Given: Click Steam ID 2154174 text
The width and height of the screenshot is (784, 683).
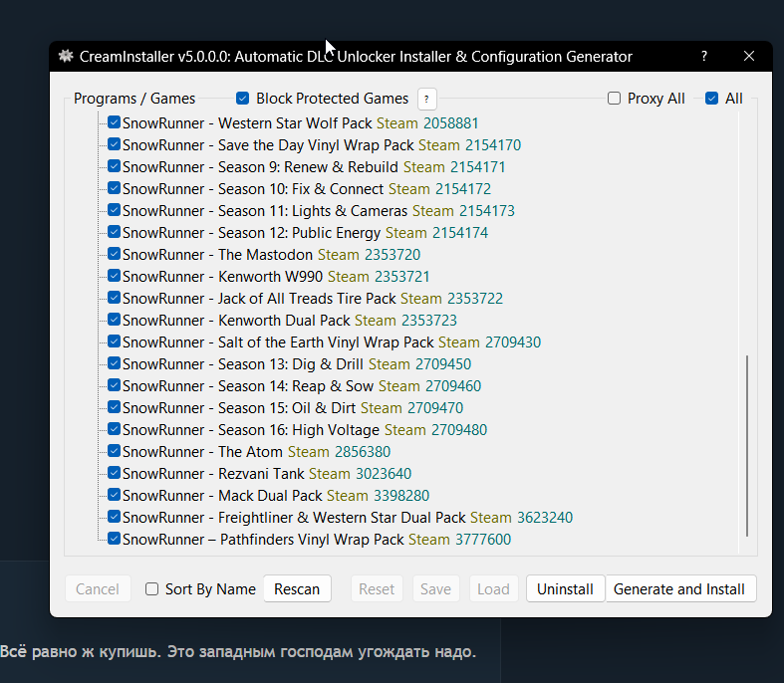Looking at the screenshot, I should (x=460, y=233).
